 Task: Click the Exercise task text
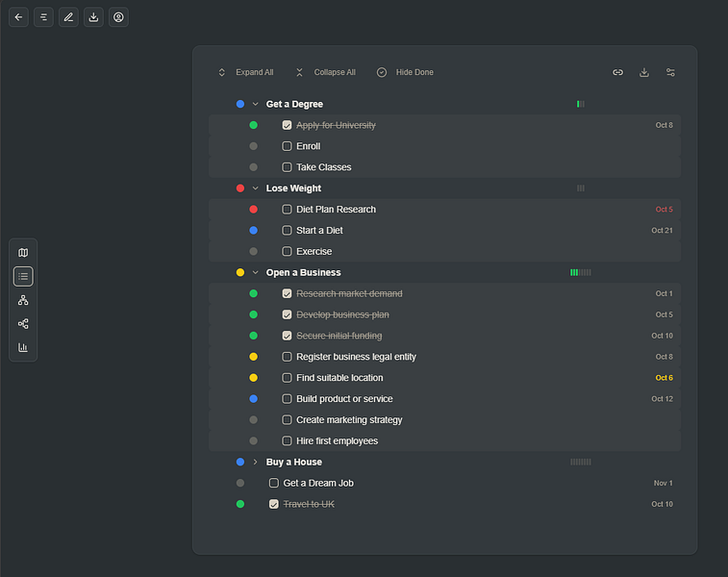[314, 251]
